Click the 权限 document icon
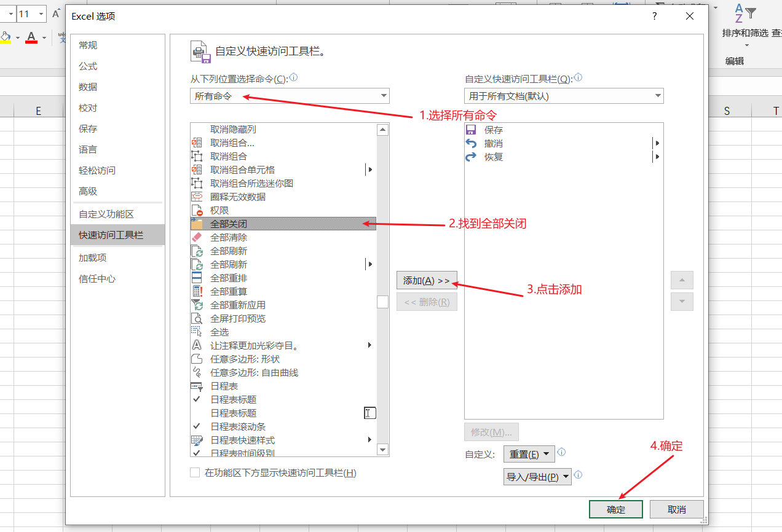 pos(197,210)
